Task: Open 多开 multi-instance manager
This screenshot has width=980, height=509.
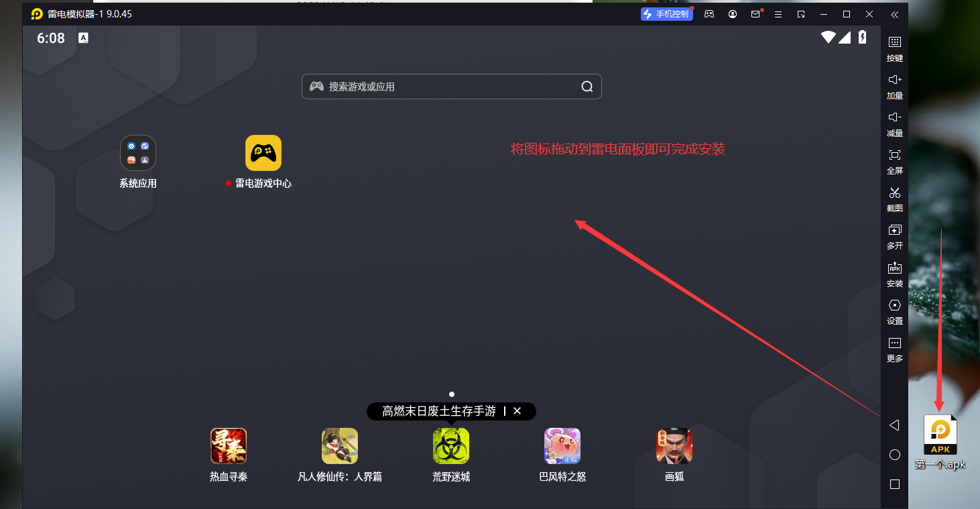Action: coord(895,237)
